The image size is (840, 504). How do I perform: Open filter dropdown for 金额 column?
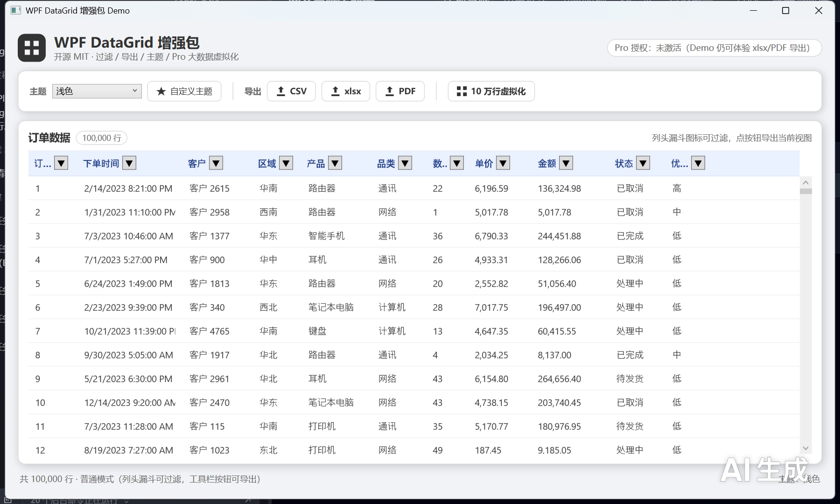click(566, 163)
